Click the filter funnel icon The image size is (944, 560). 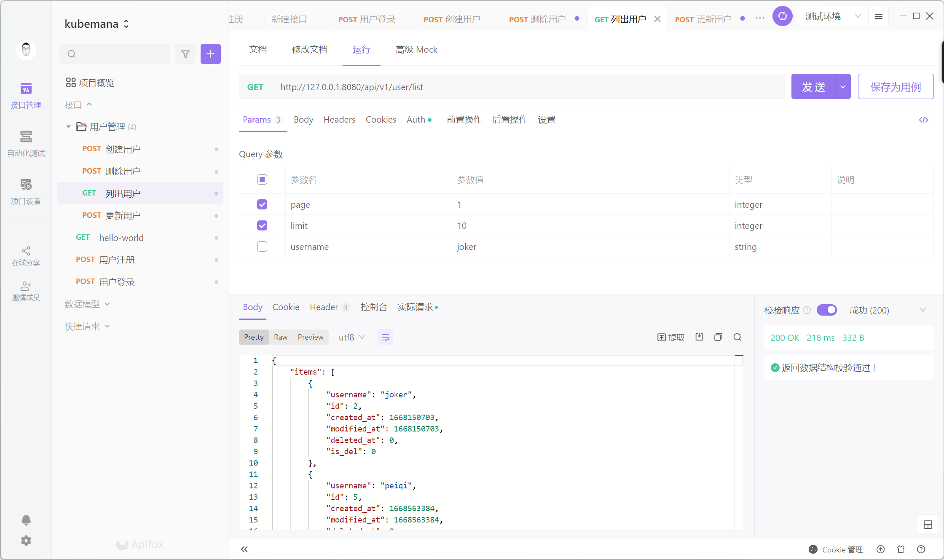pos(185,54)
